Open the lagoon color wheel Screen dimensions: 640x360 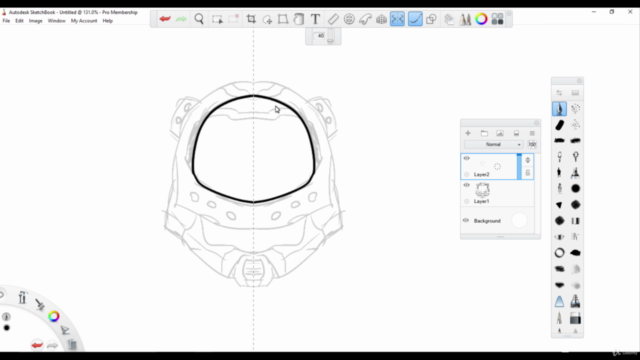pyautogui.click(x=53, y=316)
